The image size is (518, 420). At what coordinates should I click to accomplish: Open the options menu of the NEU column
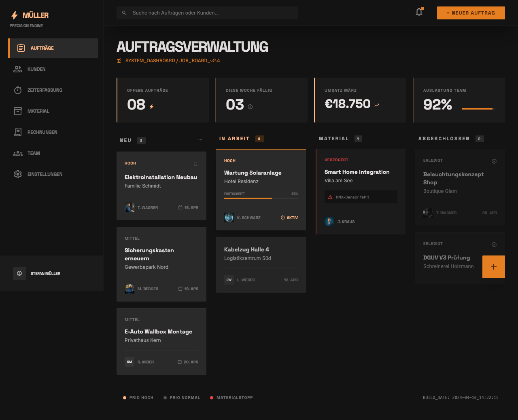200,139
